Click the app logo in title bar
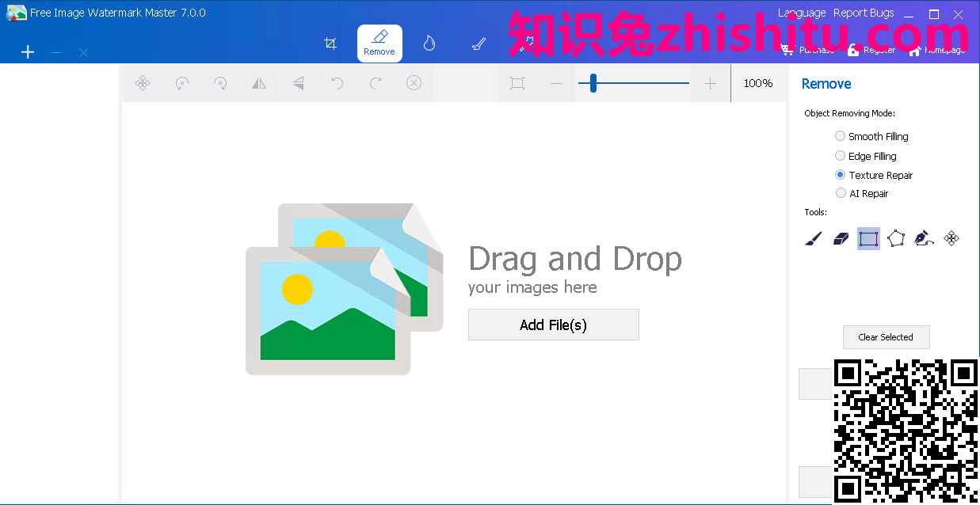 pyautogui.click(x=16, y=13)
